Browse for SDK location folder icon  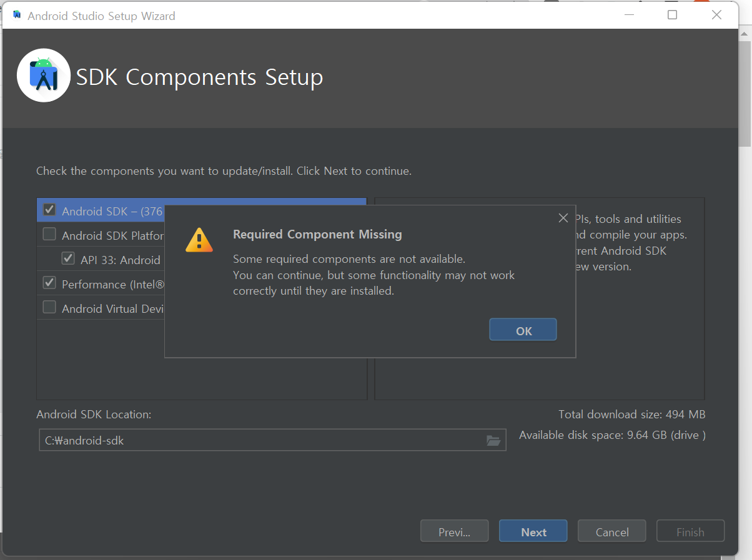tap(493, 440)
